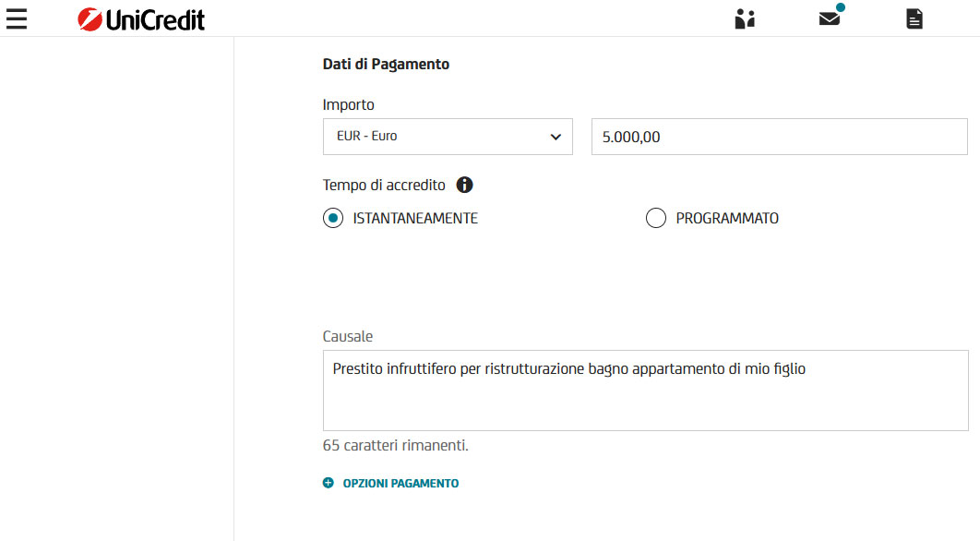Open the hamburger navigation menu
This screenshot has width=980, height=541.
tap(17, 18)
